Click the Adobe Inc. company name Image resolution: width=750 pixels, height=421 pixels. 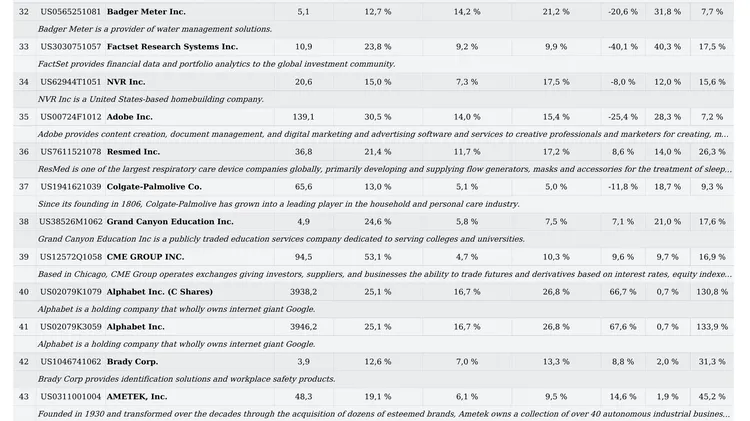pos(130,116)
